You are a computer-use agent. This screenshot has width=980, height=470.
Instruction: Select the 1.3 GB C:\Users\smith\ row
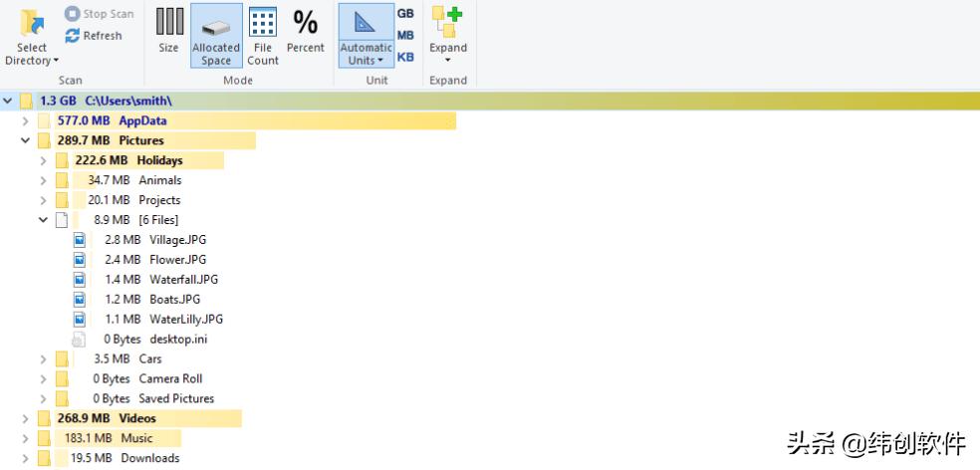(x=490, y=101)
